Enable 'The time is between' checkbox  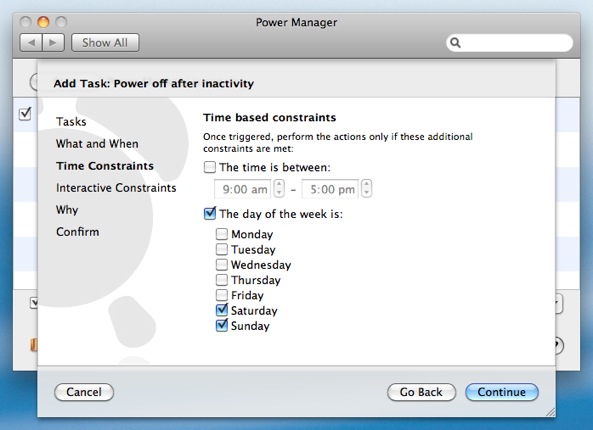click(x=210, y=167)
